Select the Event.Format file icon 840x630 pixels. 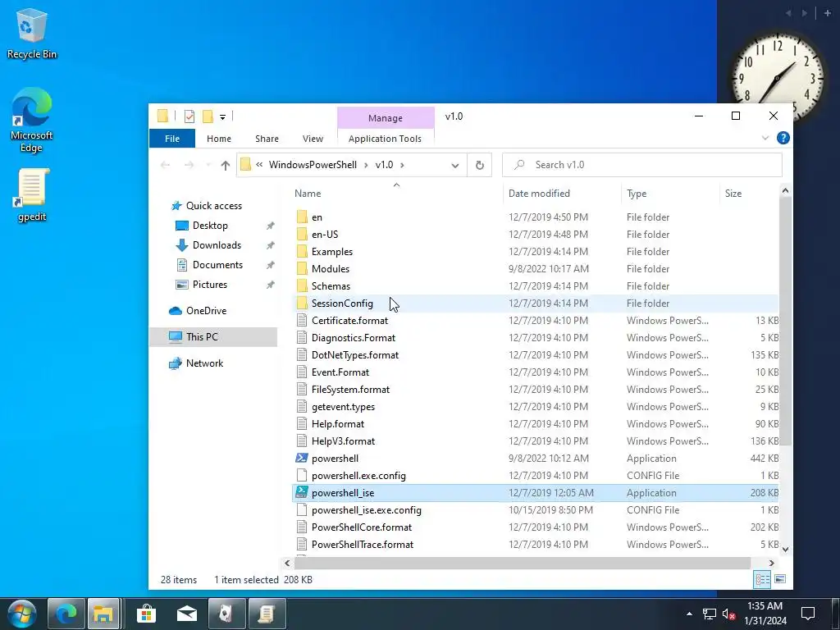coord(302,372)
